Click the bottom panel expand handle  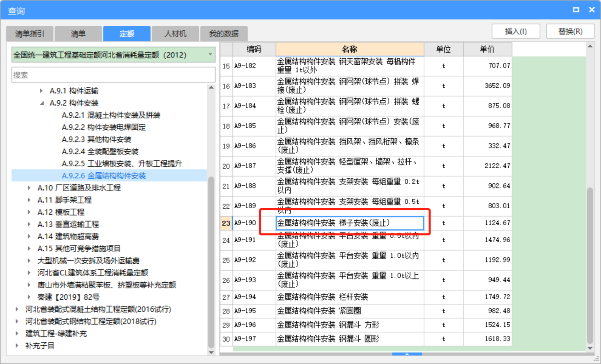[x=407, y=354]
